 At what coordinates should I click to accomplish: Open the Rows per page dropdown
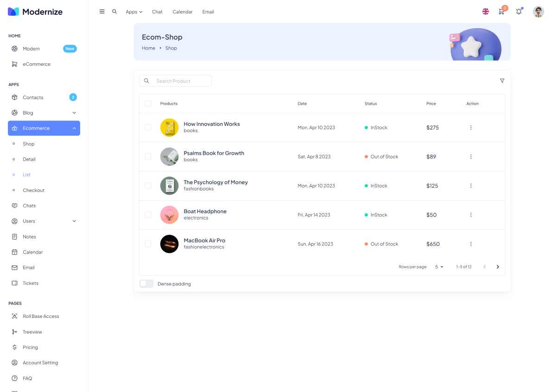point(439,267)
